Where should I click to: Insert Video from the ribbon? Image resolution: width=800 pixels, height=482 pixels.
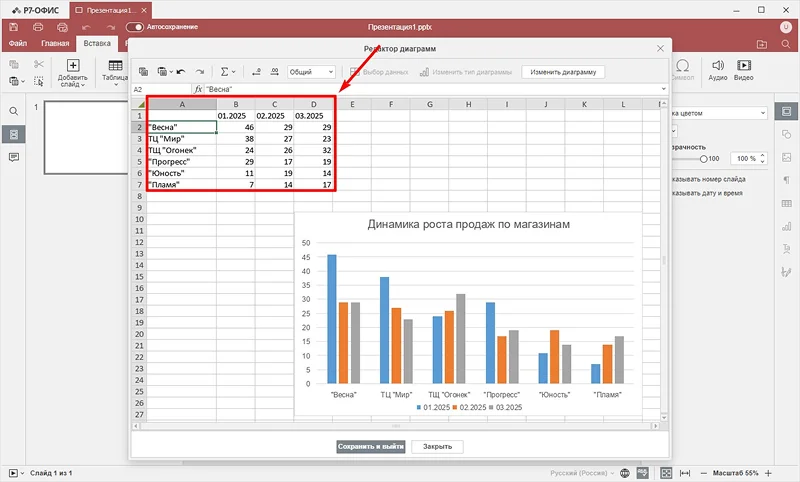coord(743,70)
